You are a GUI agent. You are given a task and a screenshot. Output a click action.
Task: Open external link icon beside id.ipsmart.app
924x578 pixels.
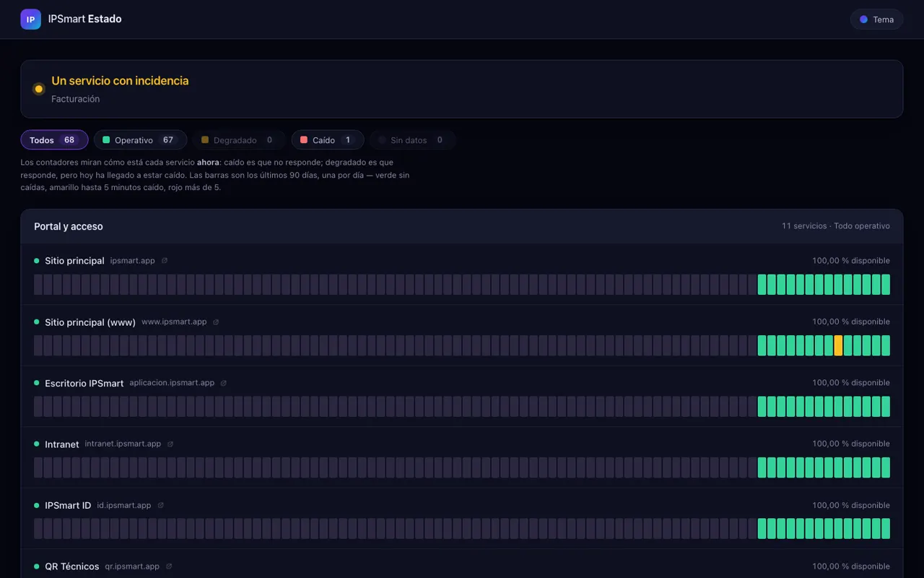pyautogui.click(x=160, y=506)
